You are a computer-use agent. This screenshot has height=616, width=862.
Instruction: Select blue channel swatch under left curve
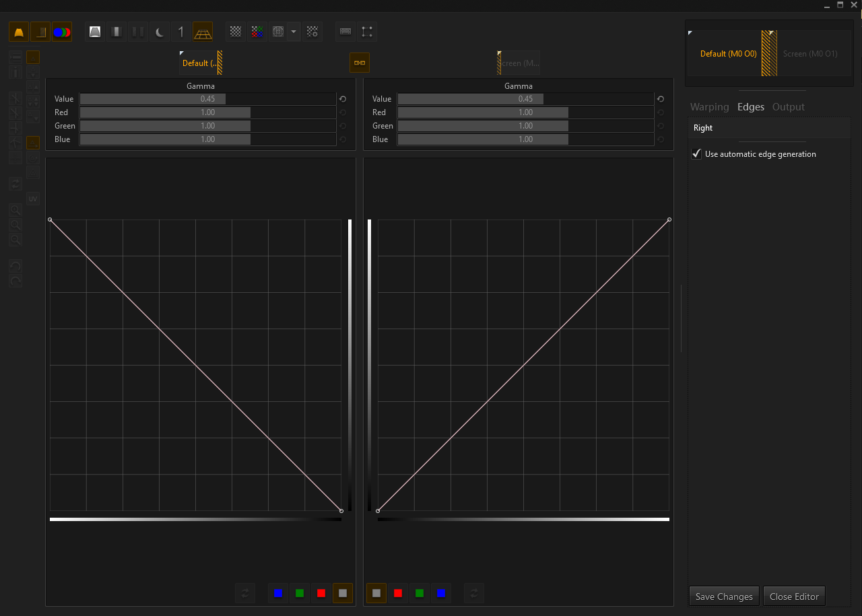click(x=278, y=593)
